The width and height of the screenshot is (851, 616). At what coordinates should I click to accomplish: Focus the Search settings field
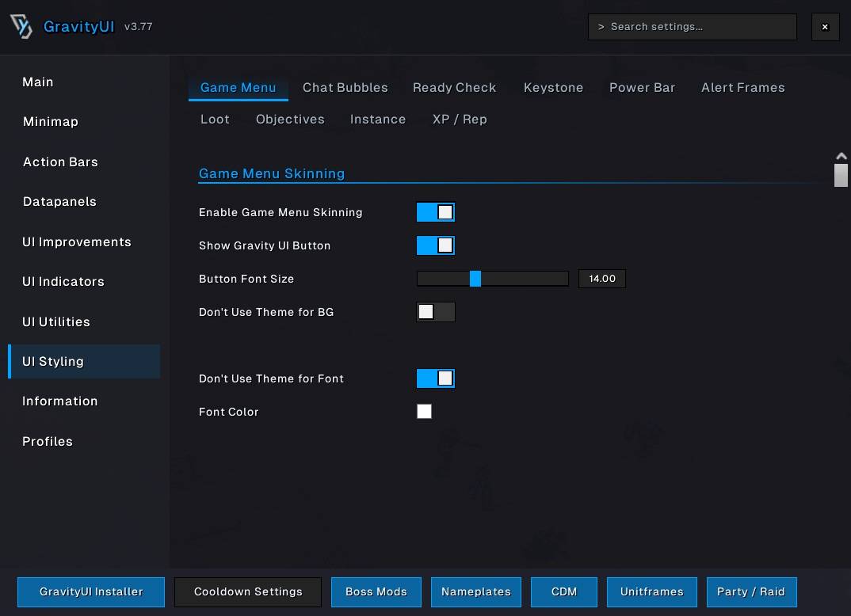point(693,27)
